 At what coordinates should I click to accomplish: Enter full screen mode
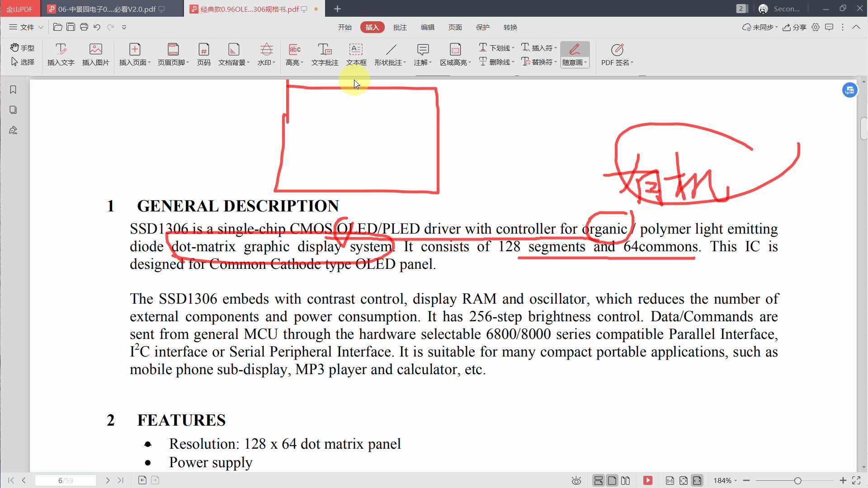(x=856, y=480)
